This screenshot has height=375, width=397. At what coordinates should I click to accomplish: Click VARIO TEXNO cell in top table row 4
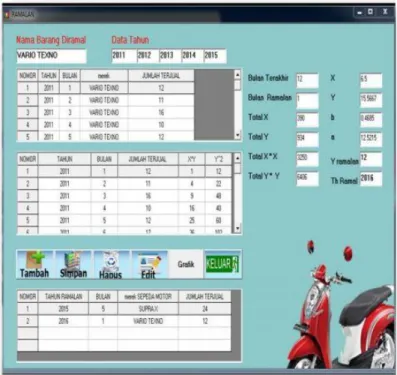click(x=104, y=125)
